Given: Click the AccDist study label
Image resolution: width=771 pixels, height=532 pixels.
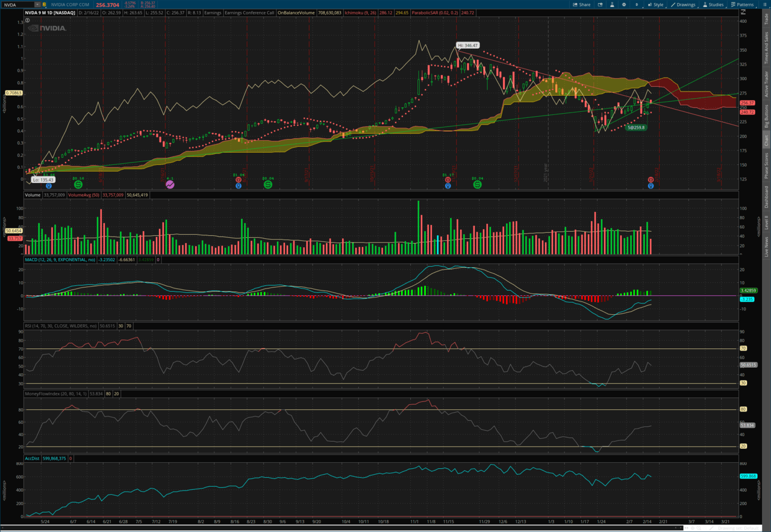Looking at the screenshot, I should coord(32,459).
